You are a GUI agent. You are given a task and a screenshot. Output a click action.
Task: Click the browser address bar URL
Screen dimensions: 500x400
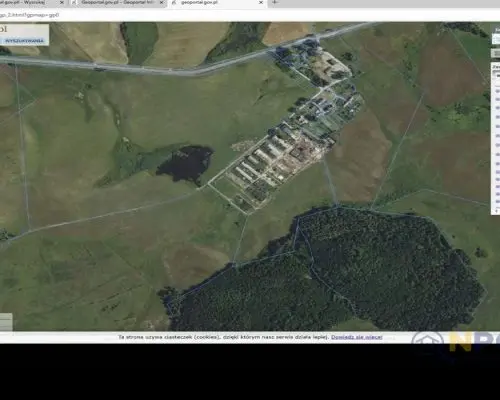click(29, 15)
